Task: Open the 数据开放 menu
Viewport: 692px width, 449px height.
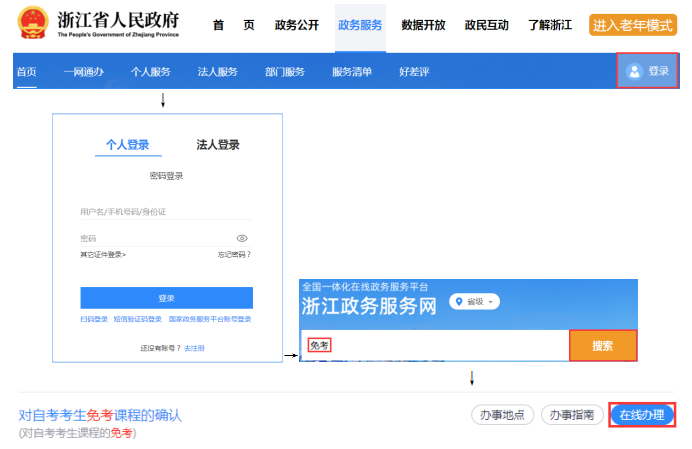Action: pyautogui.click(x=423, y=25)
